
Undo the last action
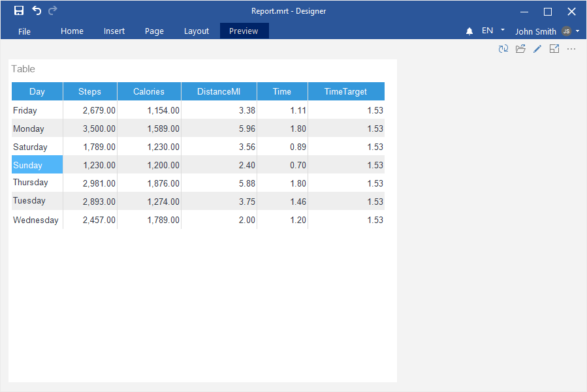(37, 10)
